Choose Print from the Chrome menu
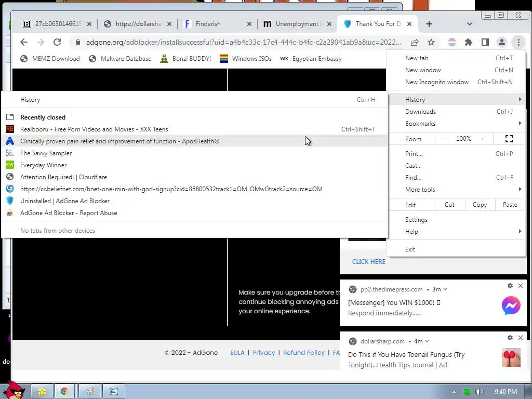The height and width of the screenshot is (399, 532). [x=456, y=153]
